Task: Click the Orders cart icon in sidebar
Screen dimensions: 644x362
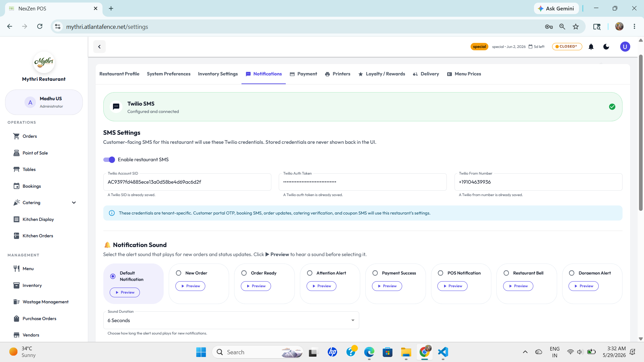Action: (16, 136)
